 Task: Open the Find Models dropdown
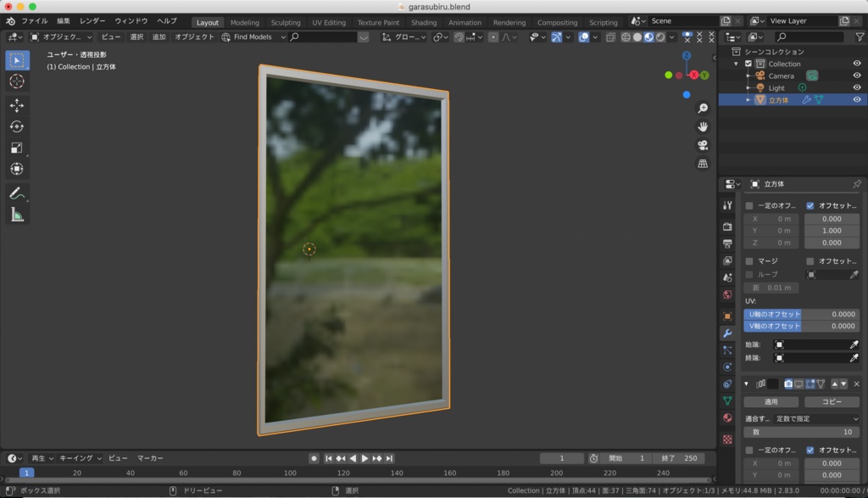click(x=253, y=37)
